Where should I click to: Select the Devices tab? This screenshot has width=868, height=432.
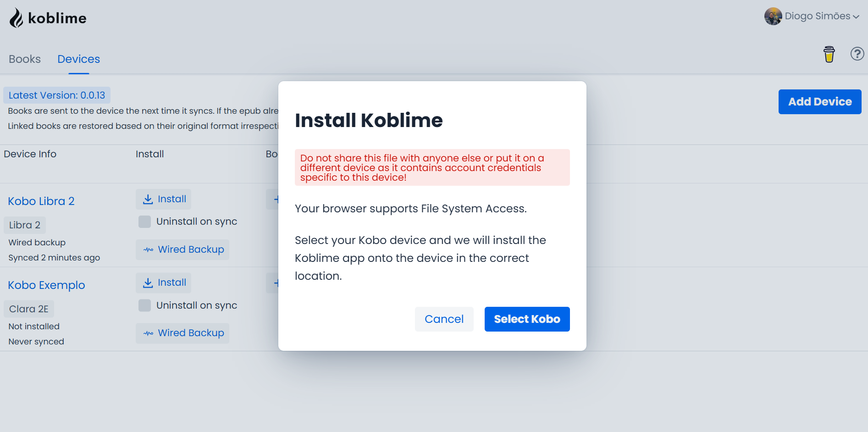click(x=78, y=59)
